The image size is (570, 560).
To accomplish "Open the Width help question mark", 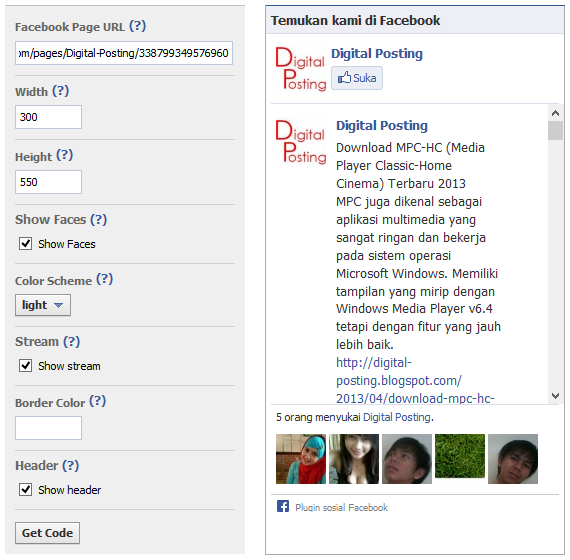I will pyautogui.click(x=60, y=91).
